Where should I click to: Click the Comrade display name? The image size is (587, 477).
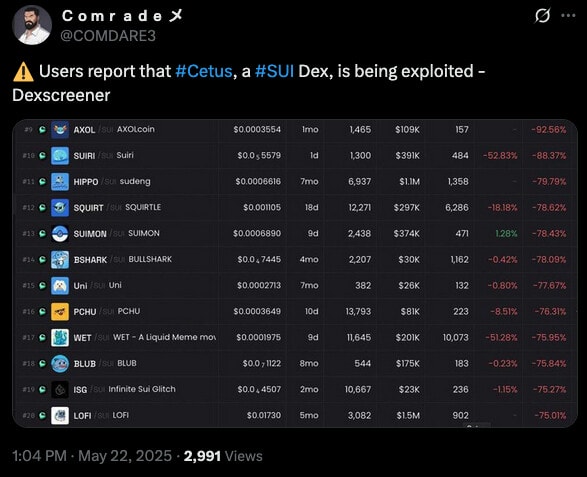coord(122,16)
